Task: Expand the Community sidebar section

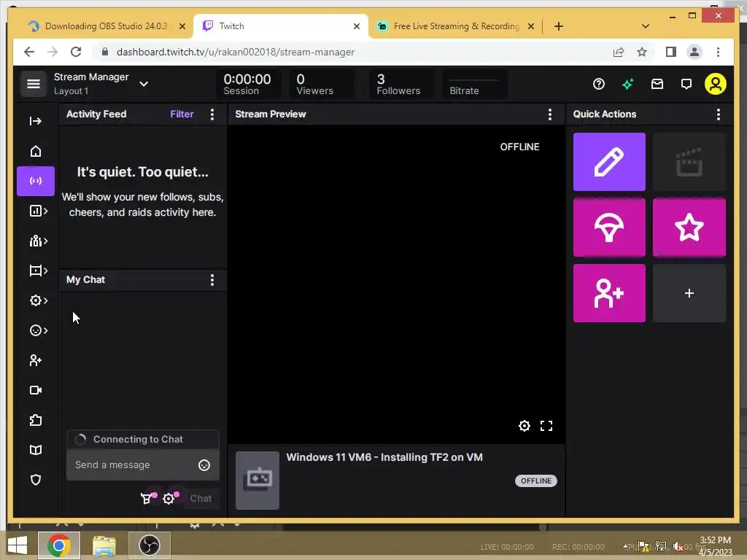Action: click(38, 241)
